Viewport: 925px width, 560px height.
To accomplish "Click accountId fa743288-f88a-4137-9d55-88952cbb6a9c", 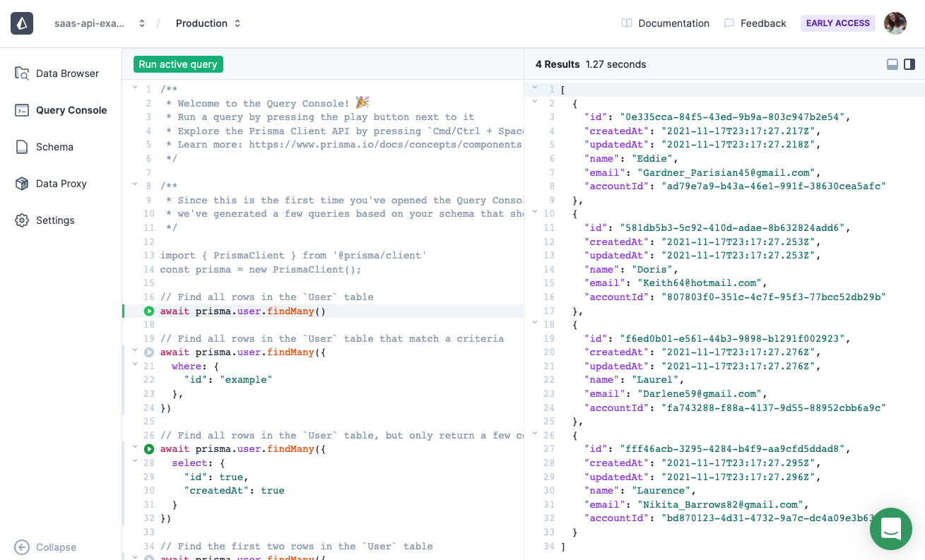I will [x=773, y=408].
